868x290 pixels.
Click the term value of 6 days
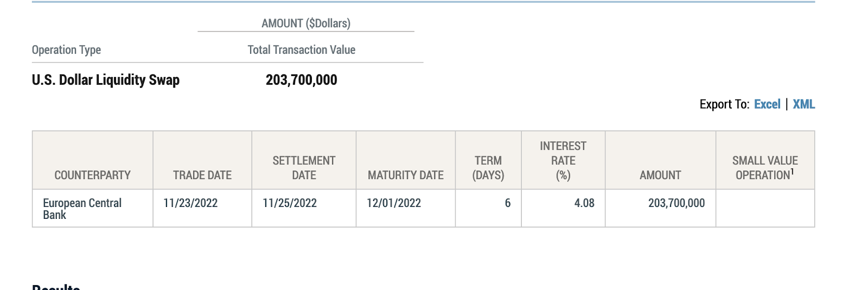point(507,203)
